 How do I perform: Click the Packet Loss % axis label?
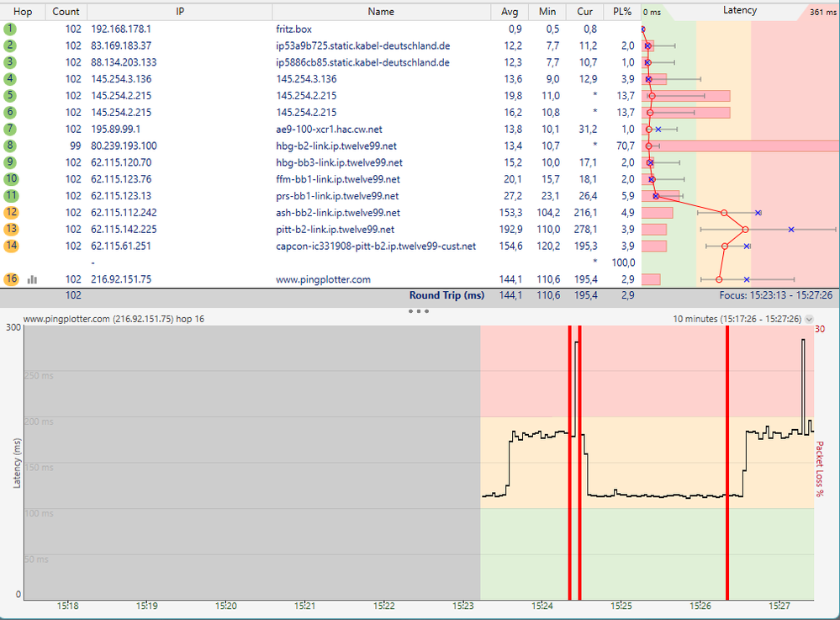click(x=820, y=469)
